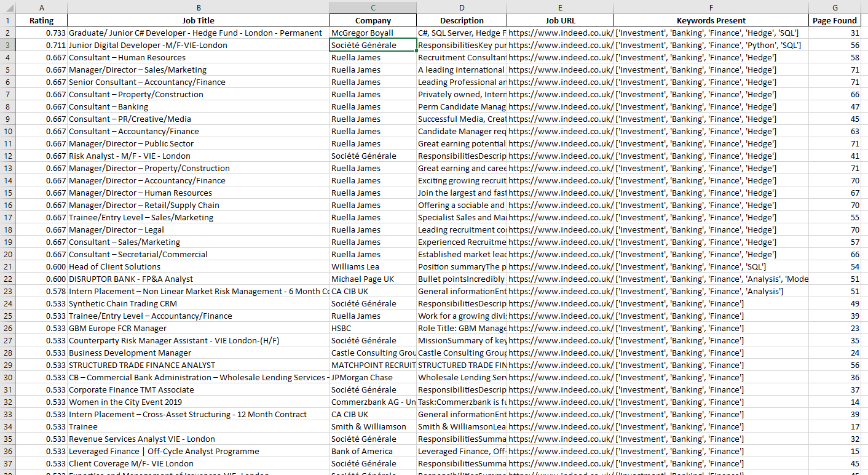Click the 'Company' header cell
Image resolution: width=868 pixels, height=475 pixels.
tap(373, 20)
